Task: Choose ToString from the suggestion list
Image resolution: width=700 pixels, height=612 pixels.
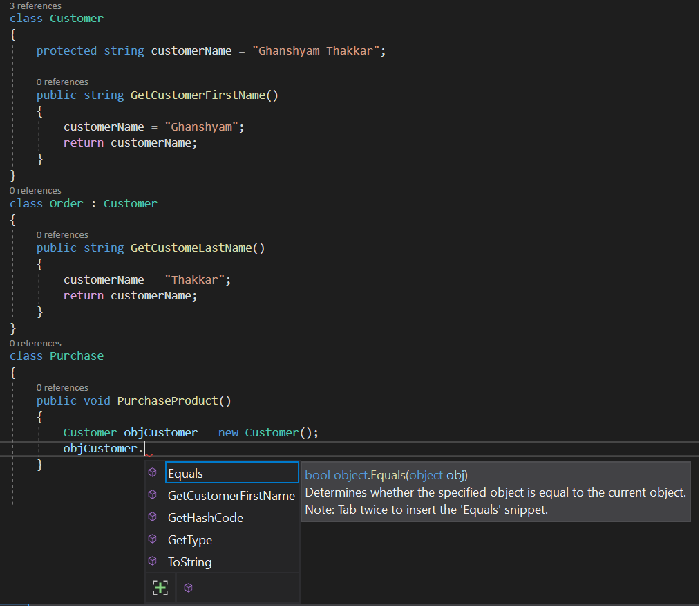Action: click(190, 562)
